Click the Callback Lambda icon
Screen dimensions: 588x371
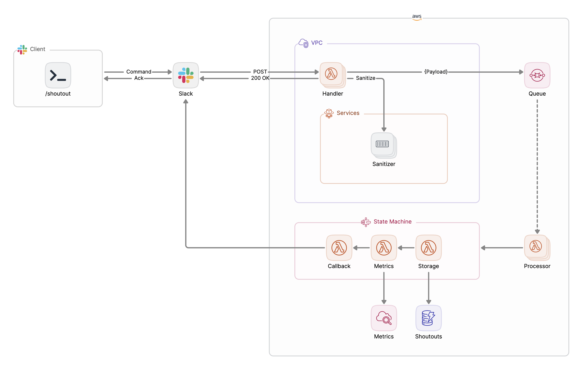tap(339, 248)
